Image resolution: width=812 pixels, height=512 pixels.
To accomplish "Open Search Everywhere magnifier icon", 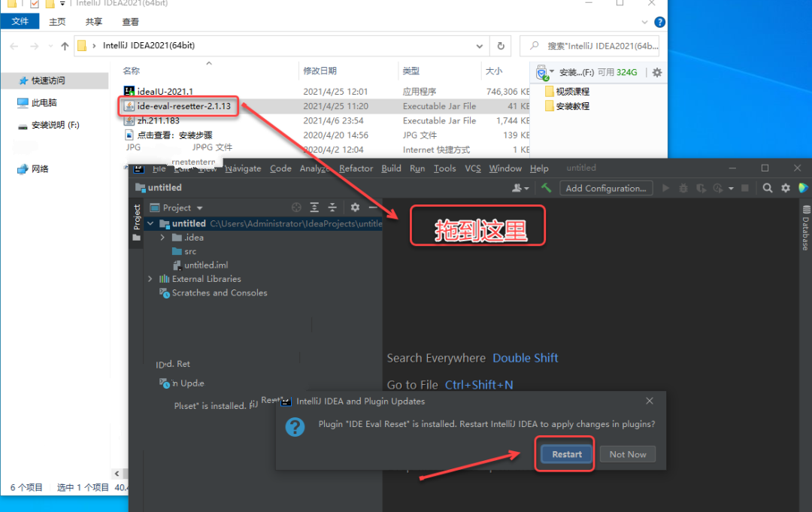I will click(768, 189).
